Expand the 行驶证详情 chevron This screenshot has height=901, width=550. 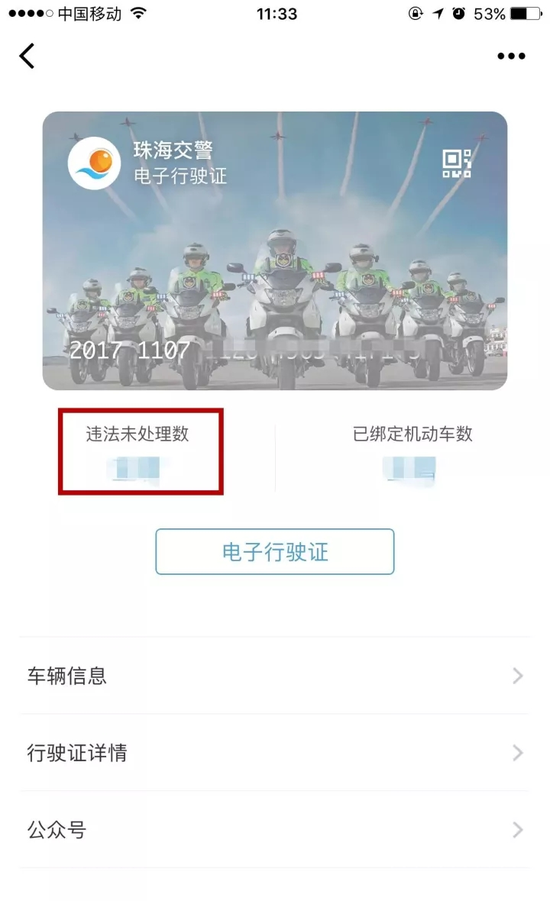[x=518, y=753]
